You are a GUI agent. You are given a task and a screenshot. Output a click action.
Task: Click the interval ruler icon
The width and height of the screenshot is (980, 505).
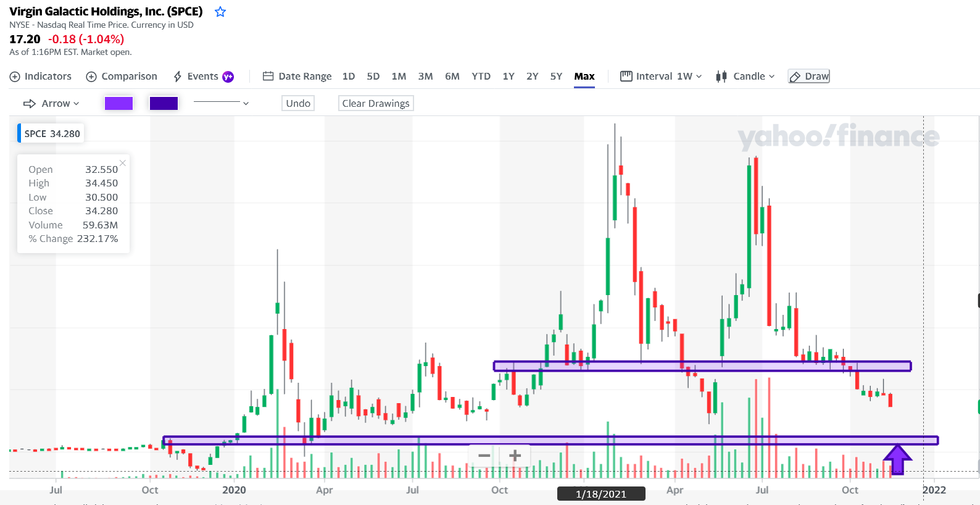point(626,77)
